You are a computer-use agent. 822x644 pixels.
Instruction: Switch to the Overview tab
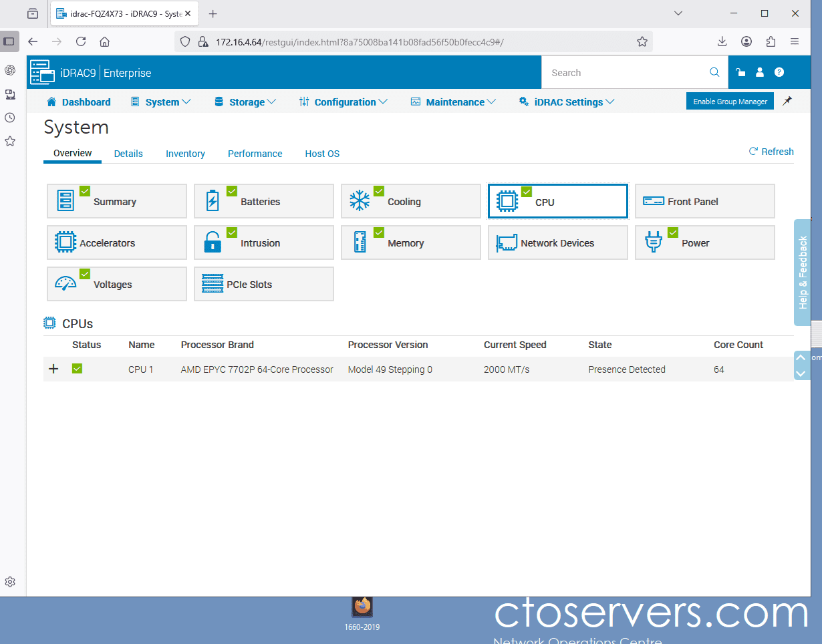point(73,153)
